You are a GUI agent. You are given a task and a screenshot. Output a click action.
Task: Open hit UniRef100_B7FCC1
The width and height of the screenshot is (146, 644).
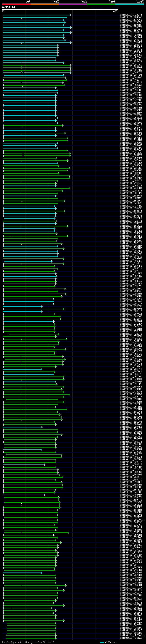point(131,20)
